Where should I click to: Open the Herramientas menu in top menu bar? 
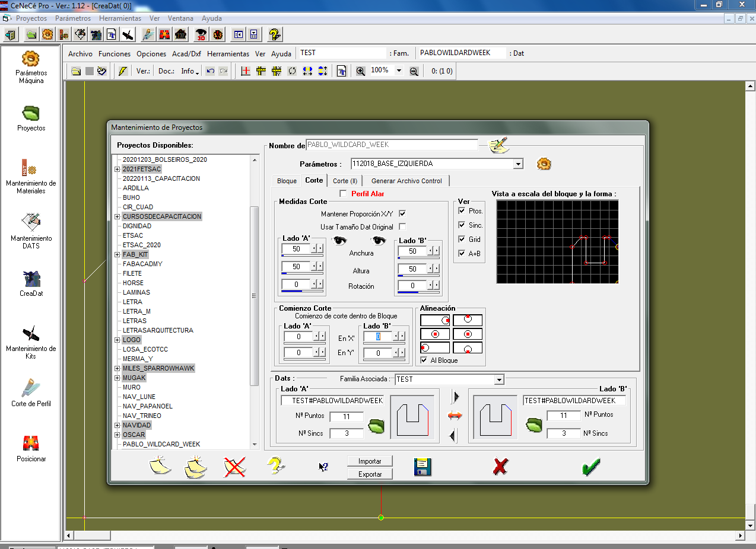tap(120, 18)
